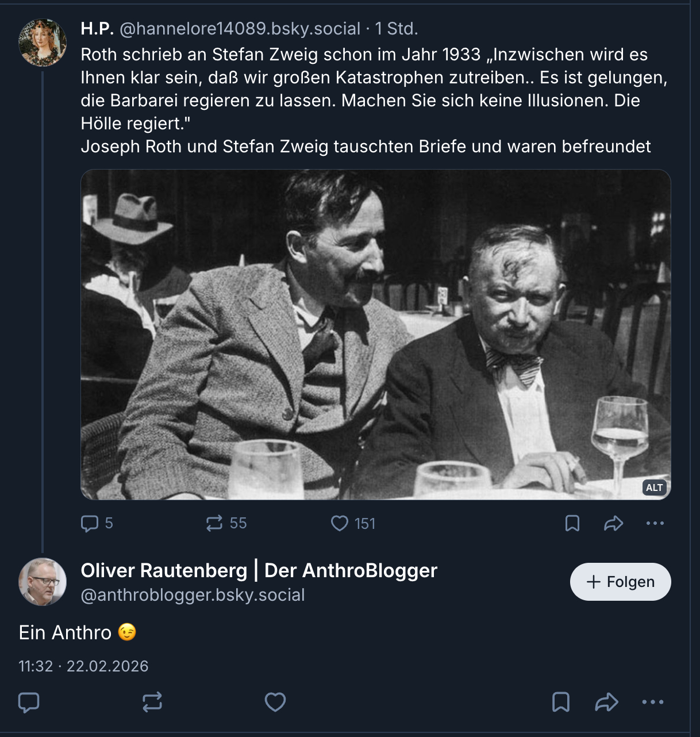Like H.P.'s post with 151 likes

point(340,523)
